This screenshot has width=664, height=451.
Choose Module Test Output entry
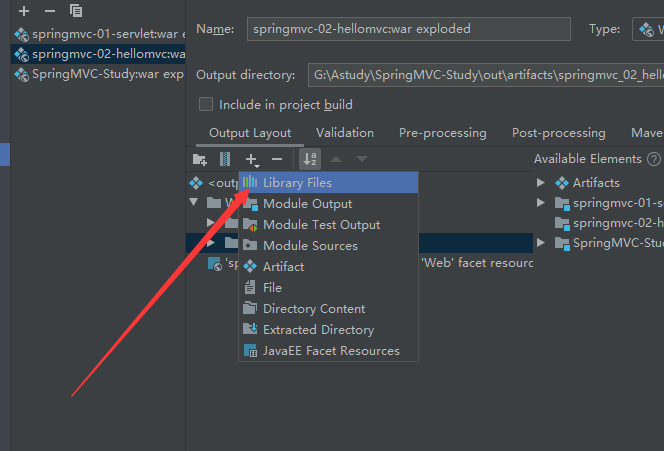tap(329, 225)
